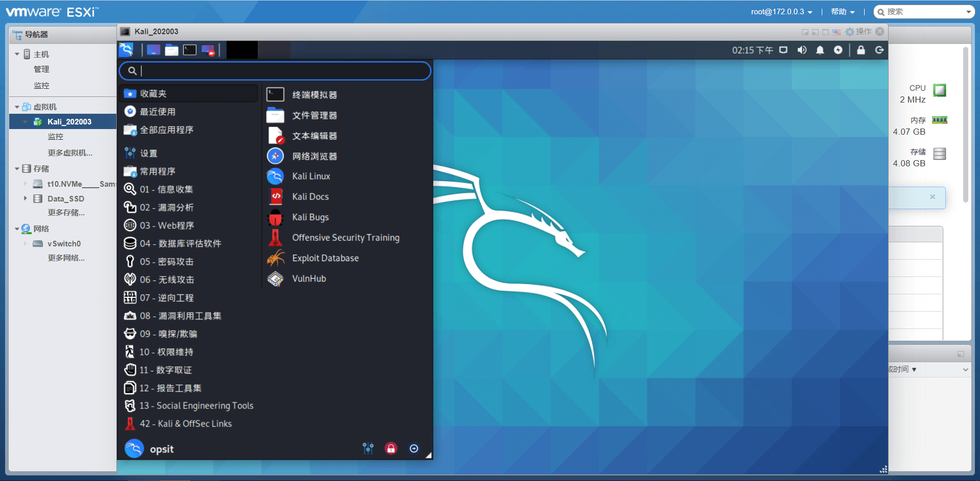The height and width of the screenshot is (481, 980).
Task: Expand the Data_SSD datastore node
Action: click(26, 198)
